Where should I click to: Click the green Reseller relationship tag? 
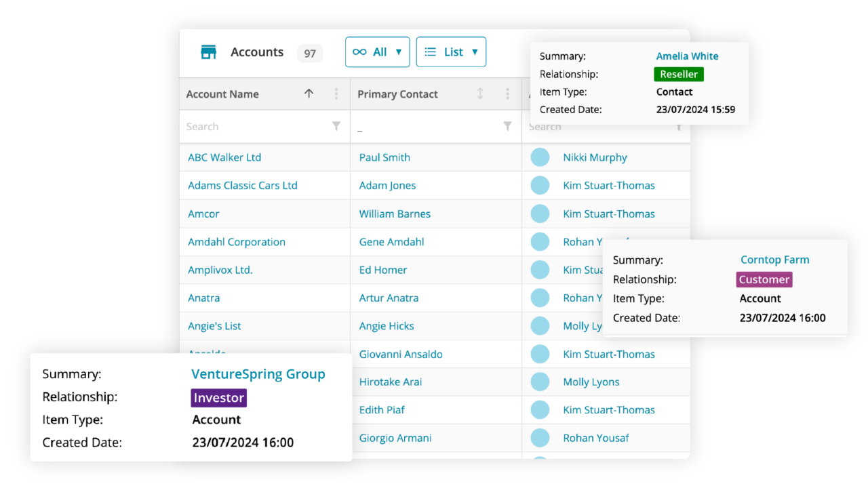click(x=679, y=75)
